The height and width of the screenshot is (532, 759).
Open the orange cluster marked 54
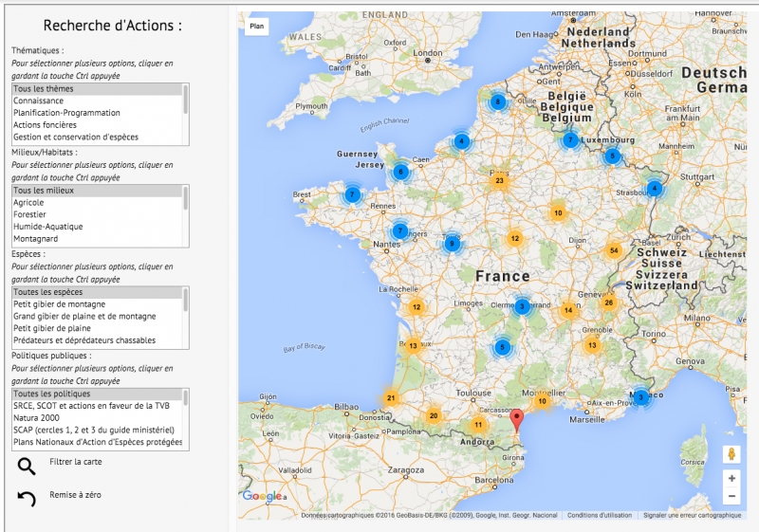coord(614,250)
